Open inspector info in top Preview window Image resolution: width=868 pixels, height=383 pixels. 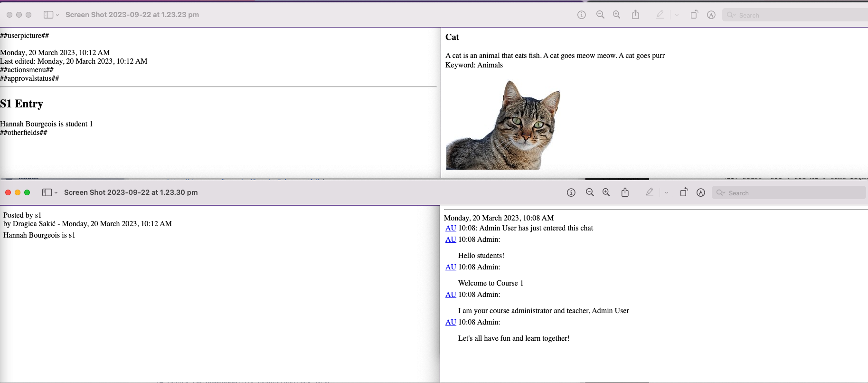click(581, 15)
